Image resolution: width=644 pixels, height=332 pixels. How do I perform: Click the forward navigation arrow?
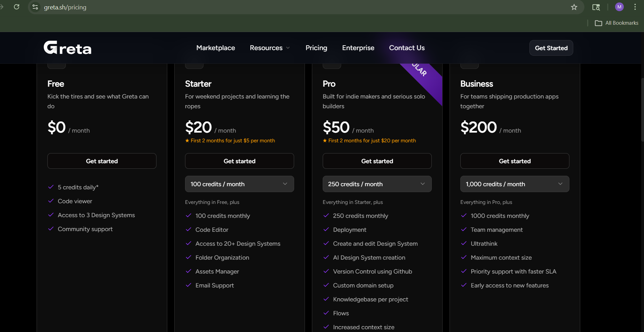point(2,7)
